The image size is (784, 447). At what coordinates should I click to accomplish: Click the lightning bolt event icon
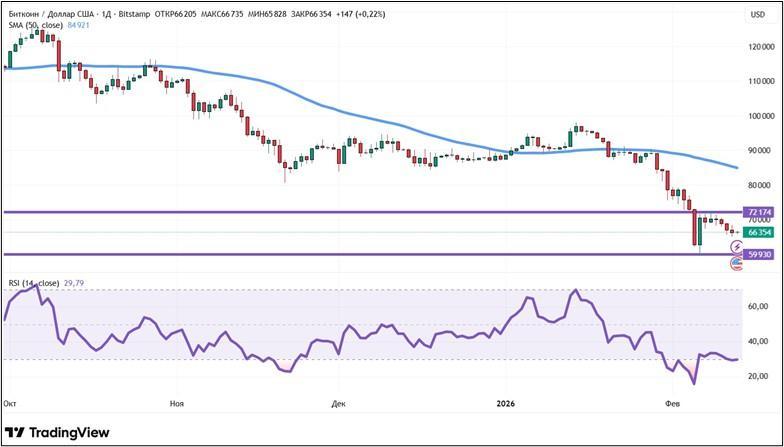tap(737, 246)
